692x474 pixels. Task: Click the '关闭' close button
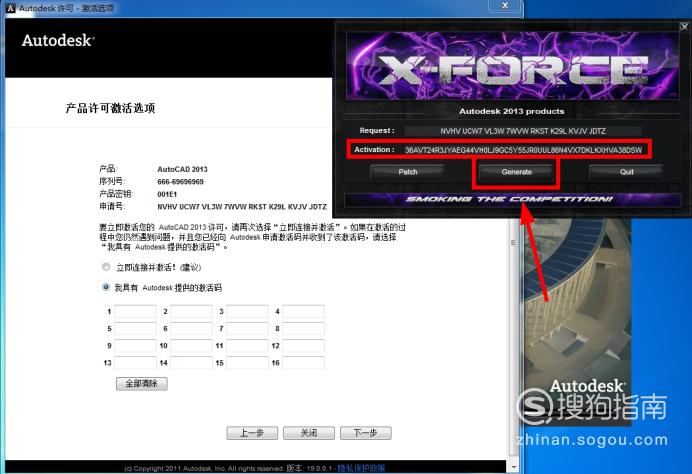(309, 433)
